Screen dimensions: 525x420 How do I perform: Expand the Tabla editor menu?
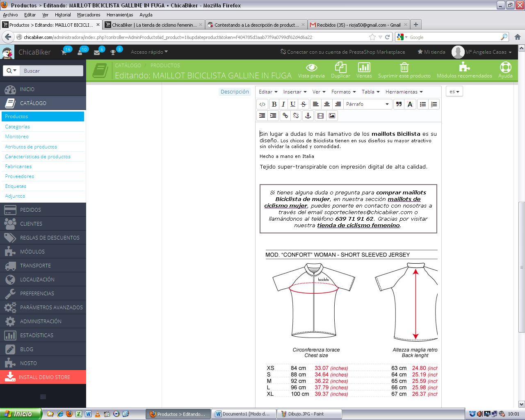370,92
